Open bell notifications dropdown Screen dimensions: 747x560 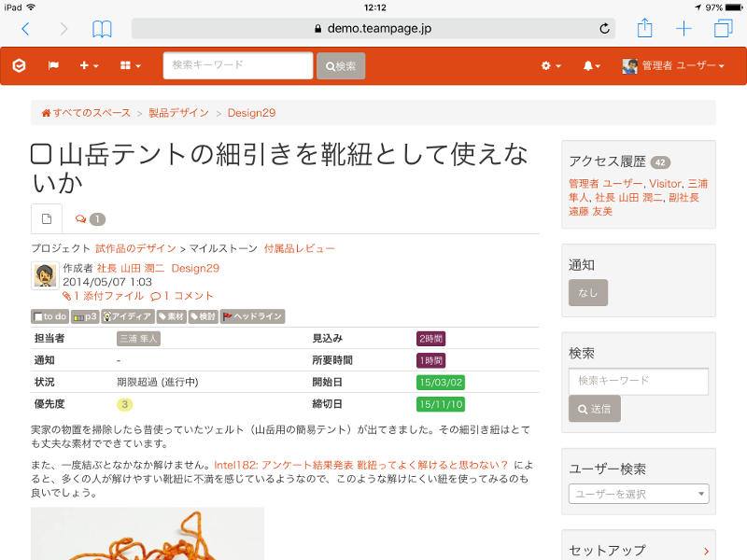pyautogui.click(x=591, y=65)
